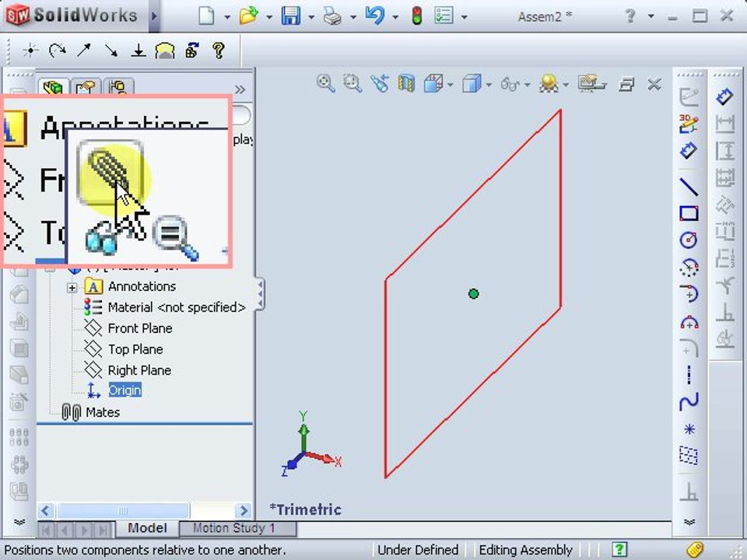Switch to the FeatureManager design tree tab

coord(53,86)
